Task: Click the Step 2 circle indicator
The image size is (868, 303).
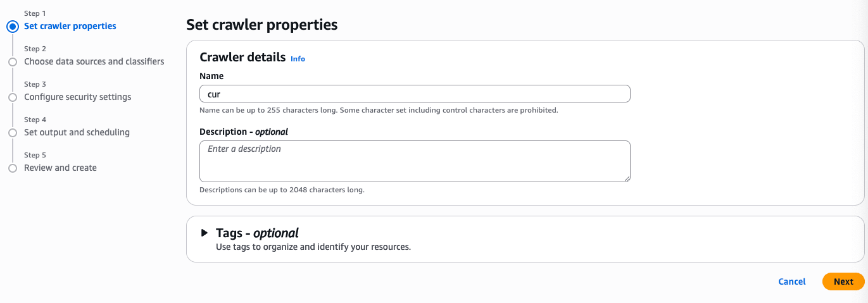Action: (12, 62)
